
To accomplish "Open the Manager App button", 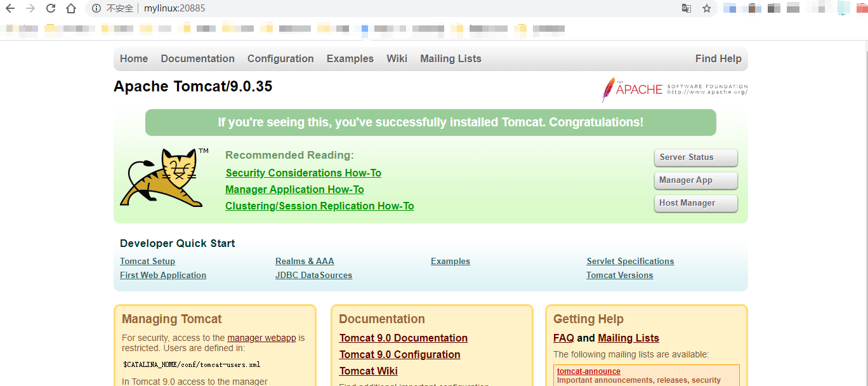I will tap(696, 180).
